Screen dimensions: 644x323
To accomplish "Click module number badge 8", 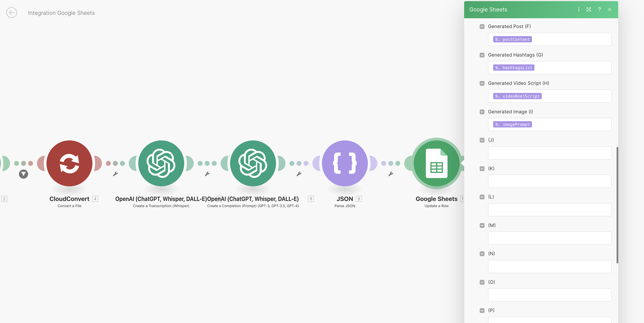I will pos(311,199).
